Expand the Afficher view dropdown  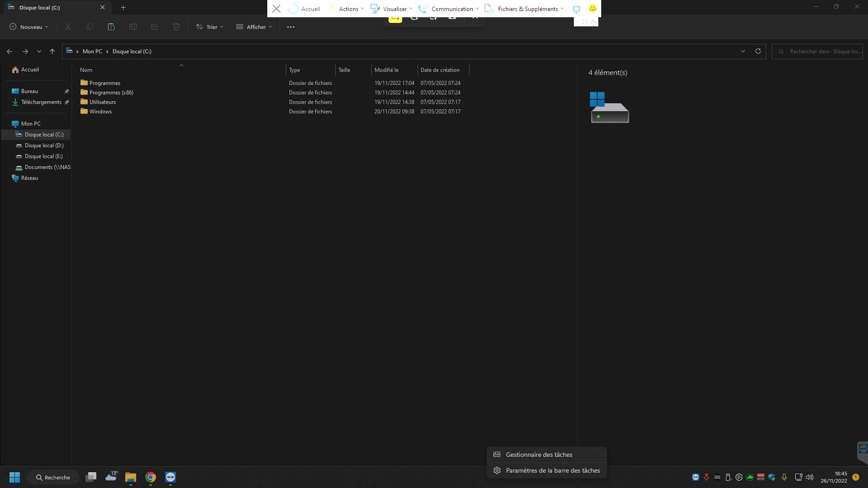click(254, 27)
